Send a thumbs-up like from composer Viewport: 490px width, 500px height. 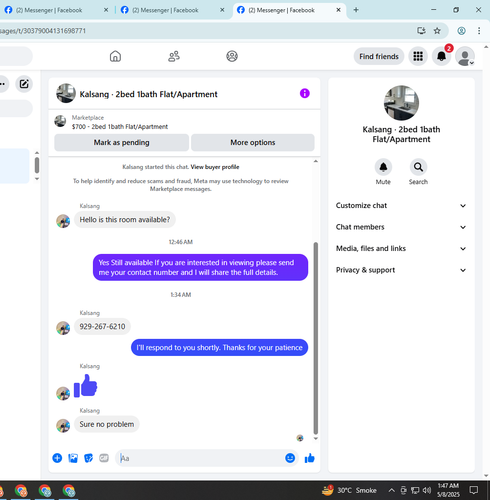(310, 458)
